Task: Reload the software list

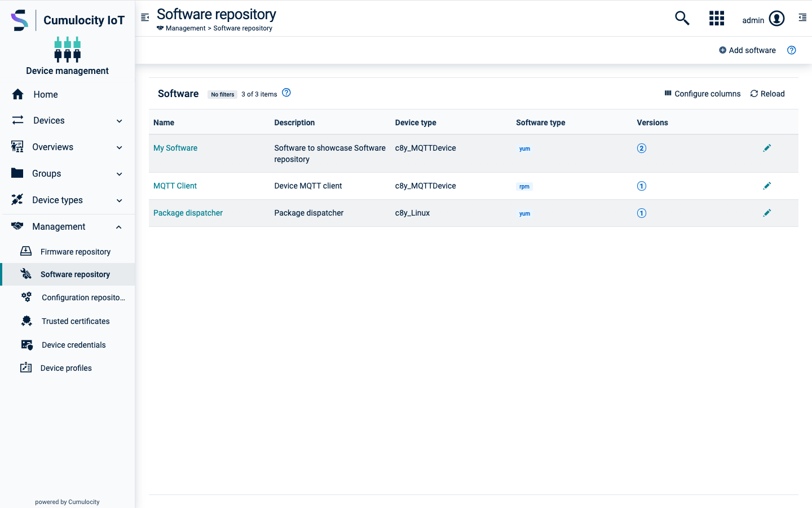Action: [767, 94]
